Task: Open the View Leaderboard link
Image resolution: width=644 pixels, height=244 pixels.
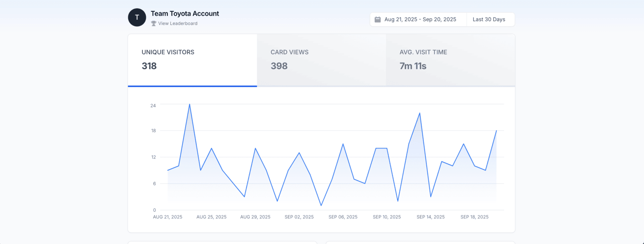Action: 178,23
